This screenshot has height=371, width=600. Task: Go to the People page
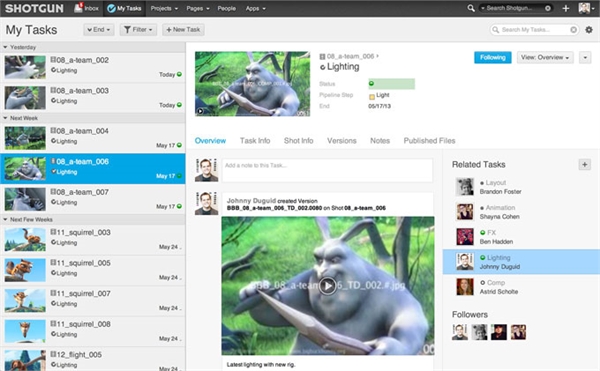[227, 8]
